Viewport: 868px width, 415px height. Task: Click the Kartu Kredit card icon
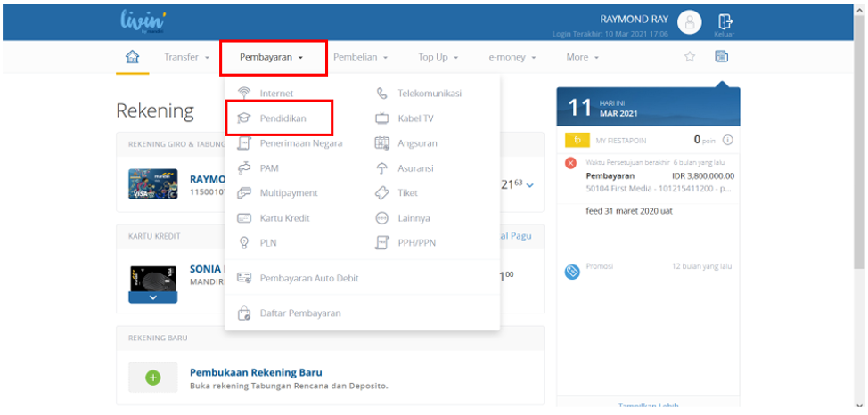244,218
